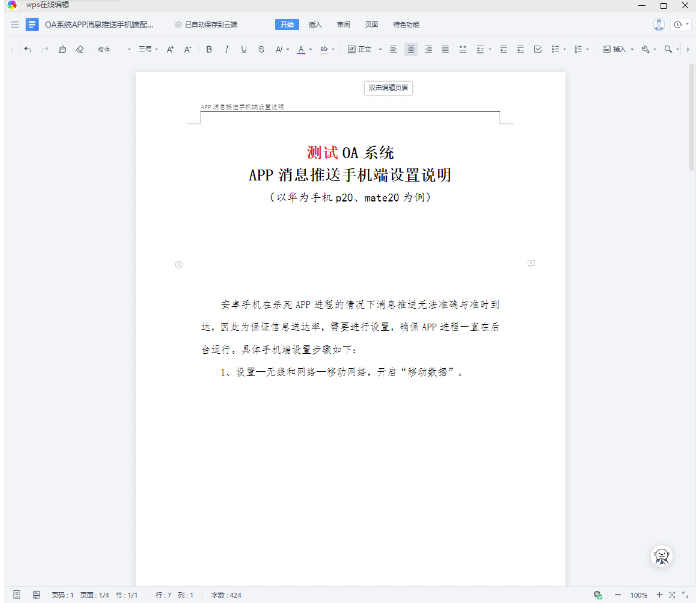
Task: Add a comment via right margin icon
Action: [x=531, y=264]
